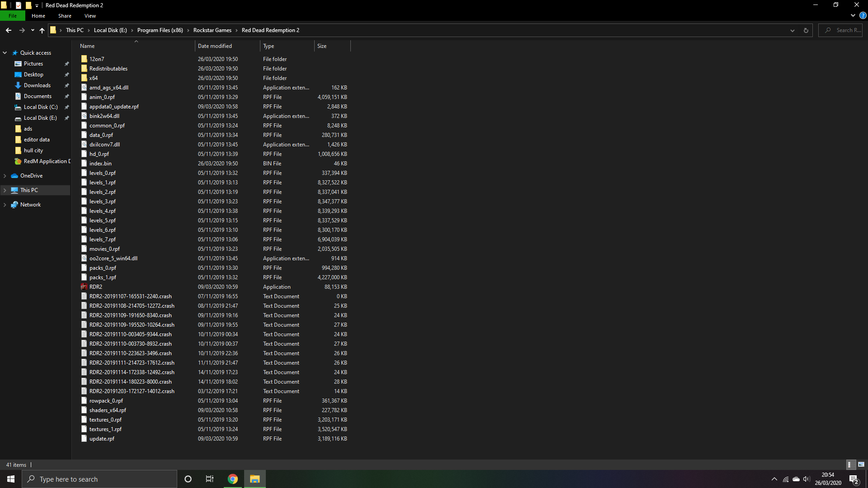Open Task View on the taskbar
The width and height of the screenshot is (868, 488).
click(x=210, y=479)
